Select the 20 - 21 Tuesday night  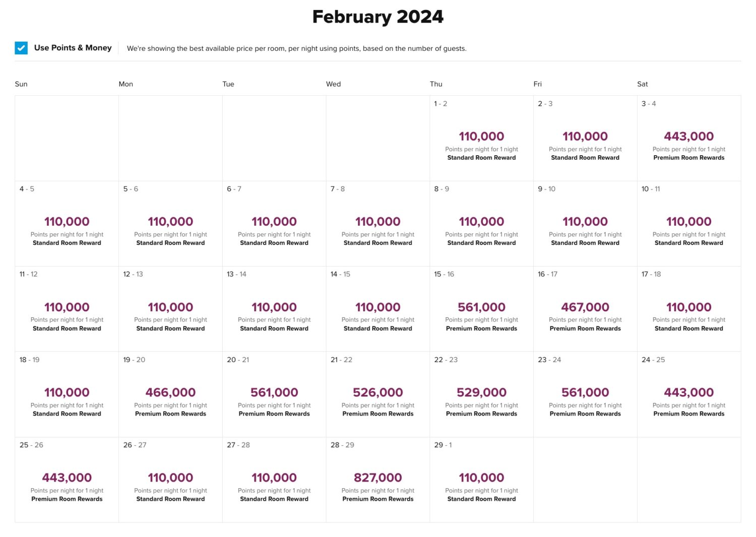click(274, 394)
